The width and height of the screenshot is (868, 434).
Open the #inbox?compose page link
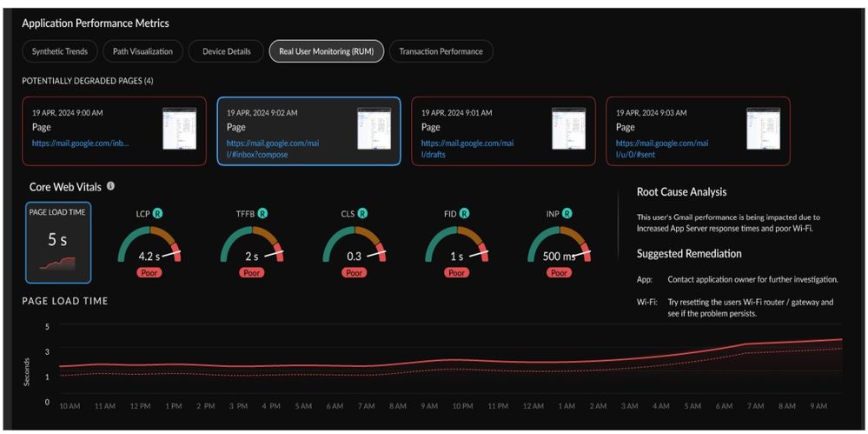tap(272, 149)
